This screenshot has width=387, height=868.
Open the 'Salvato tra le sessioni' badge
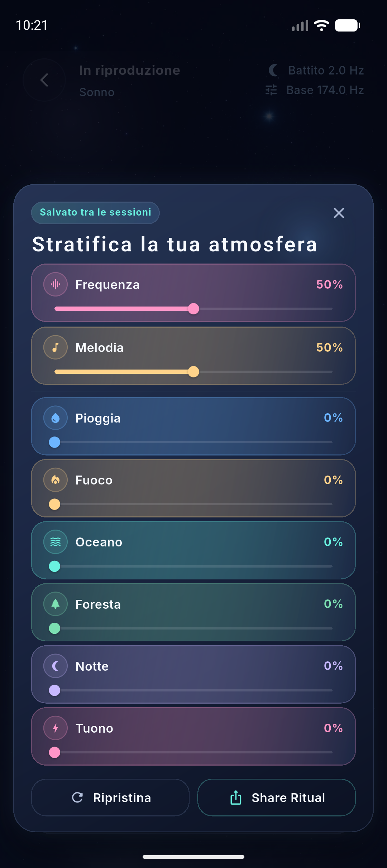(x=95, y=212)
